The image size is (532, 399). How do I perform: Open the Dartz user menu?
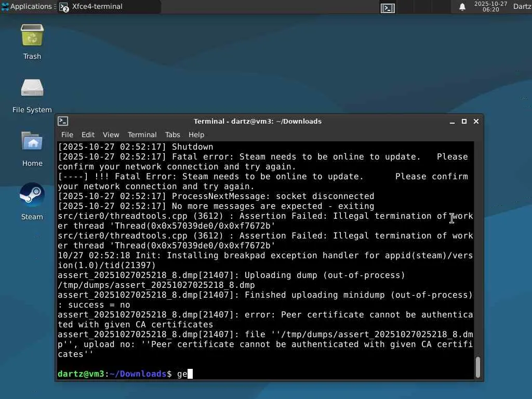522,6
